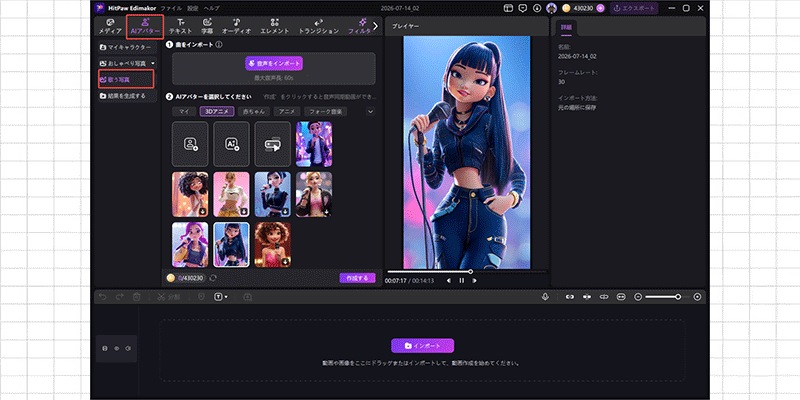
Task: Open the ファイル menu
Action: click(x=170, y=9)
